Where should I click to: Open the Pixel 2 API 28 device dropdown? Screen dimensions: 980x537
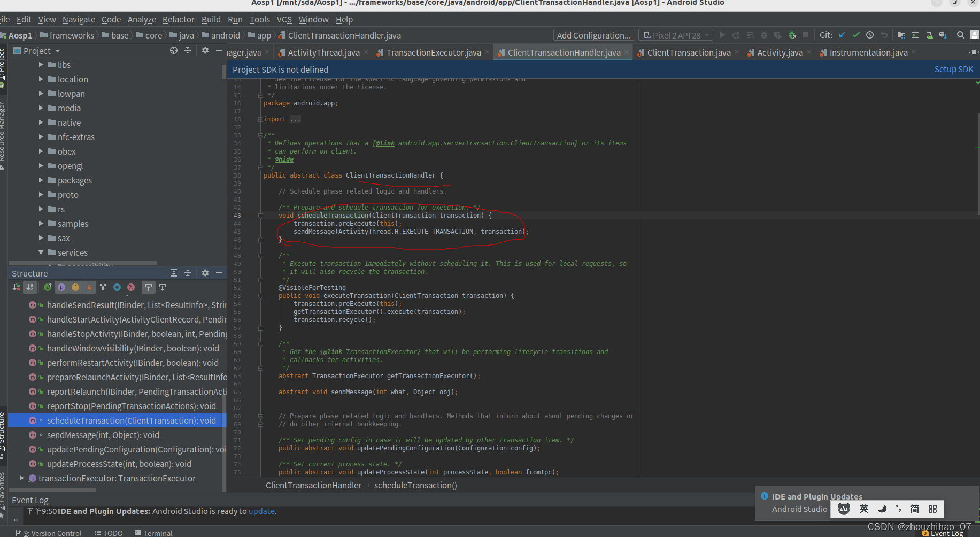[676, 35]
